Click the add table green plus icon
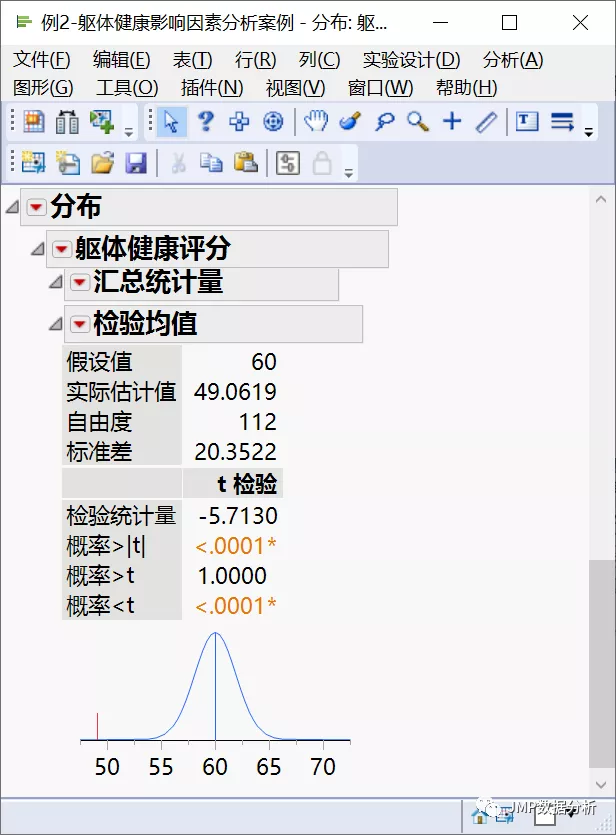 coord(102,121)
